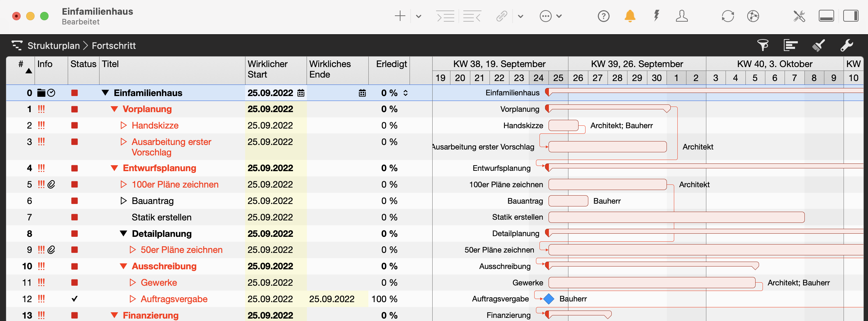Open the paintbrush style icon
This screenshot has width=868, height=321.
click(x=818, y=45)
